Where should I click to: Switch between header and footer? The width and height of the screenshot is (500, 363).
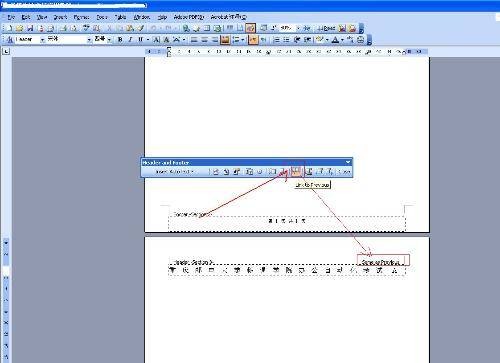point(309,171)
